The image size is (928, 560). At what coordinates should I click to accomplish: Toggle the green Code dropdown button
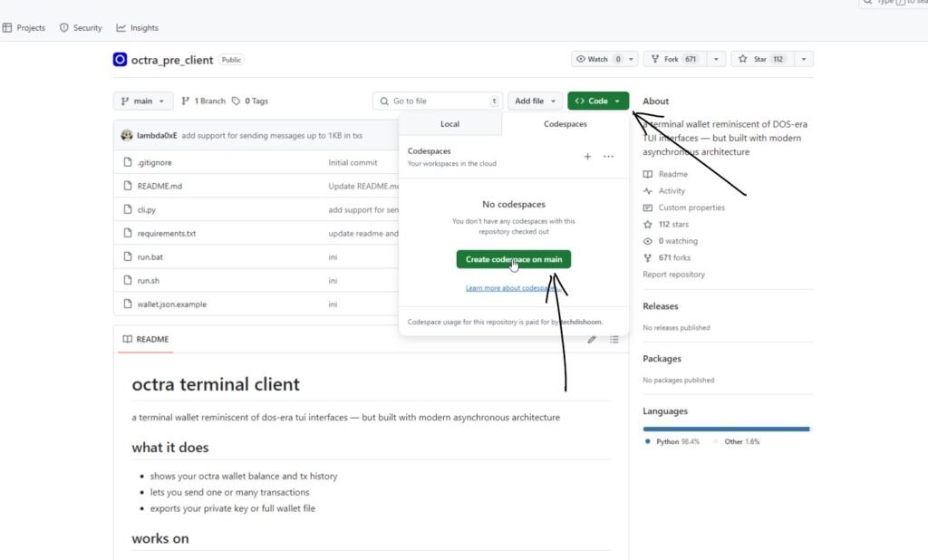click(598, 101)
